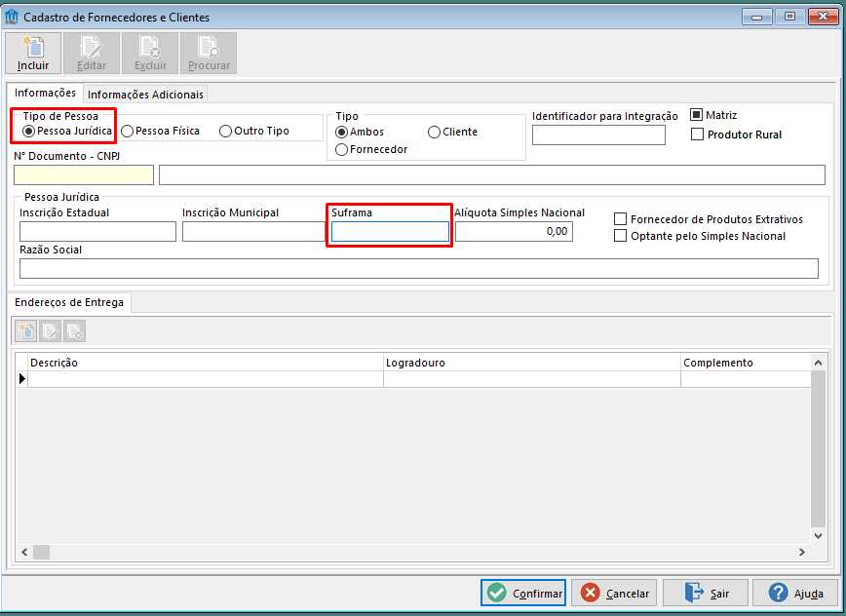
Task: Click first row Descrição cell
Action: [206, 378]
